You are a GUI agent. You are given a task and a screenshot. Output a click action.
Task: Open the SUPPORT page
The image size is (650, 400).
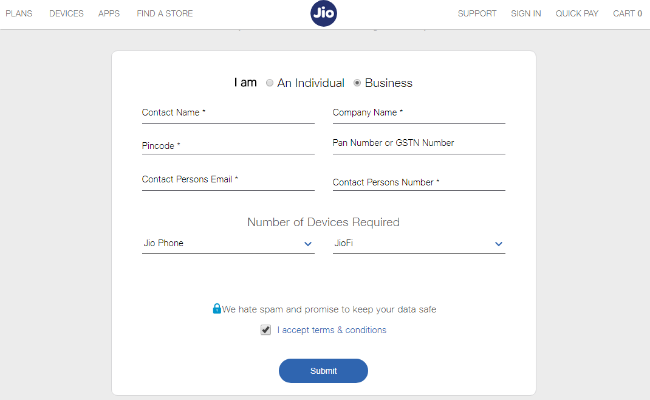pyautogui.click(x=477, y=14)
